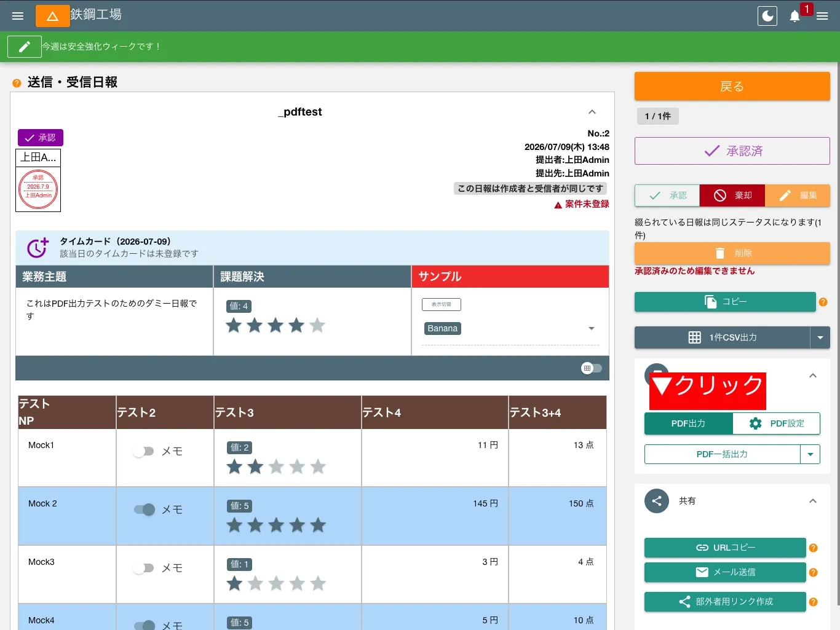Click help icon next to 部外者用リンク作成
Viewport: 840px width, 630px height.
click(x=813, y=602)
